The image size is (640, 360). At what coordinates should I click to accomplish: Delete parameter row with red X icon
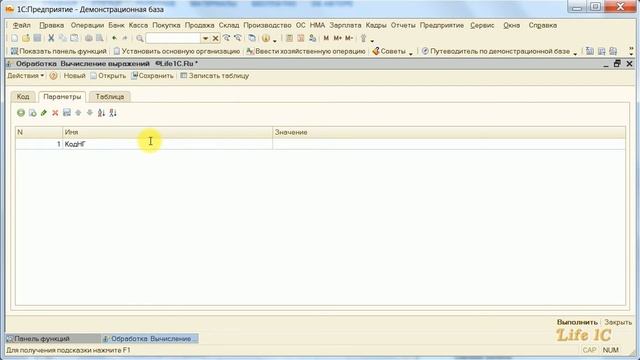click(x=55, y=113)
